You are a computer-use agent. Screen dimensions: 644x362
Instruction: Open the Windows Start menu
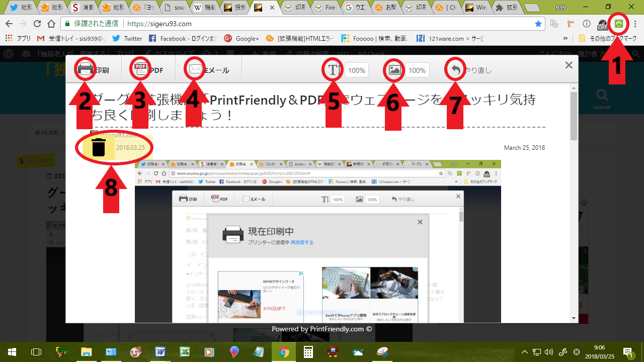[11, 352]
